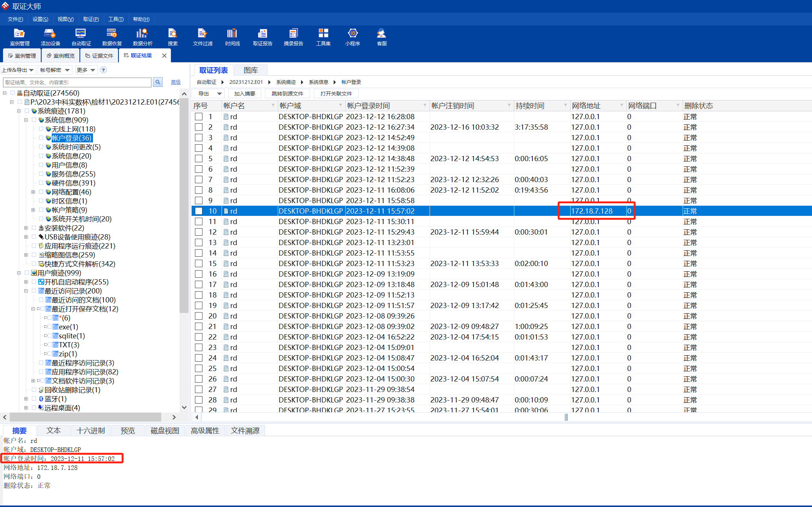Click the 高级 advanced search link

[x=175, y=82]
